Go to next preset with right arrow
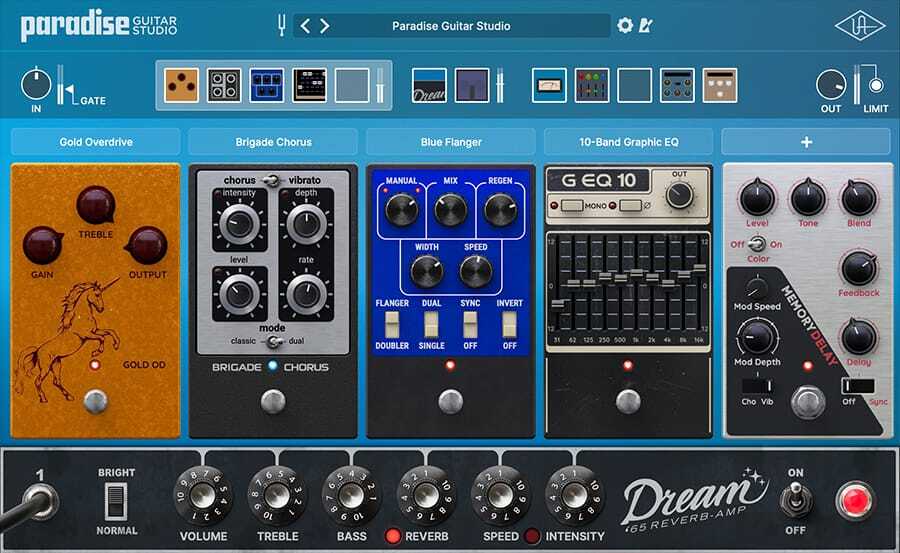The height and width of the screenshot is (553, 900). 324,26
